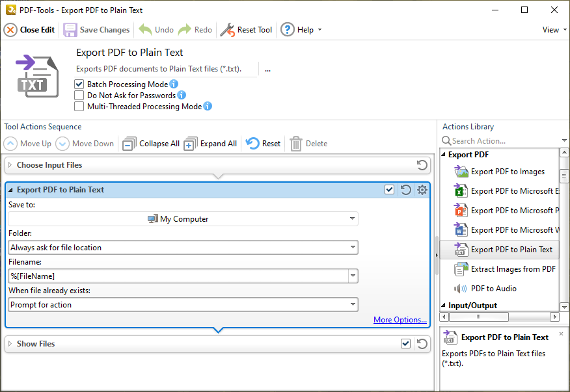Click the Undo icon
This screenshot has width=570, height=392.
[x=143, y=29]
